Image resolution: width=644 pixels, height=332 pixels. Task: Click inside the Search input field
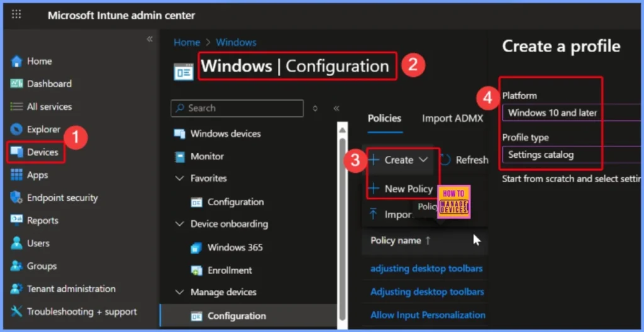[237, 109]
